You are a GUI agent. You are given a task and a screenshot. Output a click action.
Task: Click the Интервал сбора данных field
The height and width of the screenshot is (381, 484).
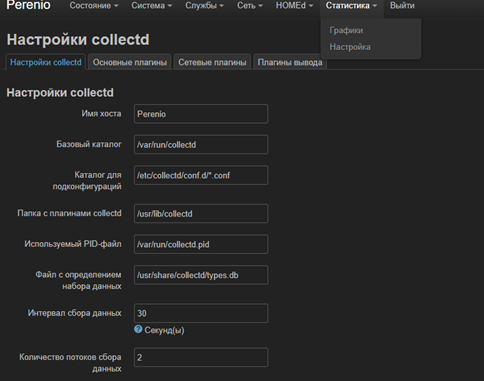201,313
